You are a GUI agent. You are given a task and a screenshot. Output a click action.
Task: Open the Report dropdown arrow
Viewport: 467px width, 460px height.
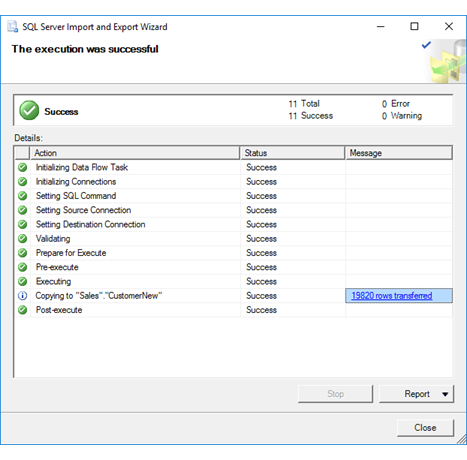[445, 394]
